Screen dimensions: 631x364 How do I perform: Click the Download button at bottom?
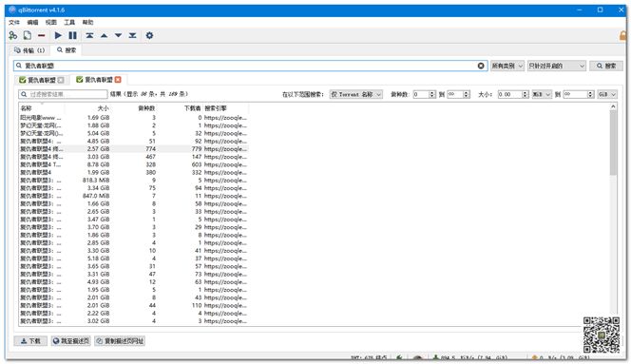coord(30,341)
